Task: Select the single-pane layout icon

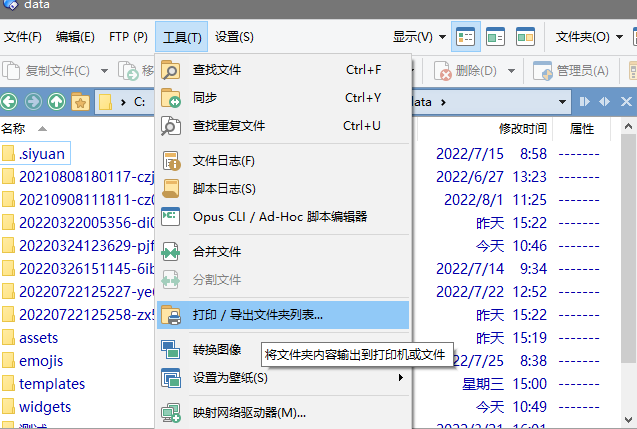Action: [496, 37]
